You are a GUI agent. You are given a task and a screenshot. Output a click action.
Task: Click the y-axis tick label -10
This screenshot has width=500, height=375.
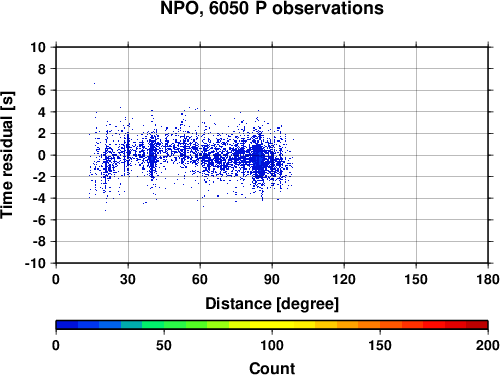tap(35, 263)
